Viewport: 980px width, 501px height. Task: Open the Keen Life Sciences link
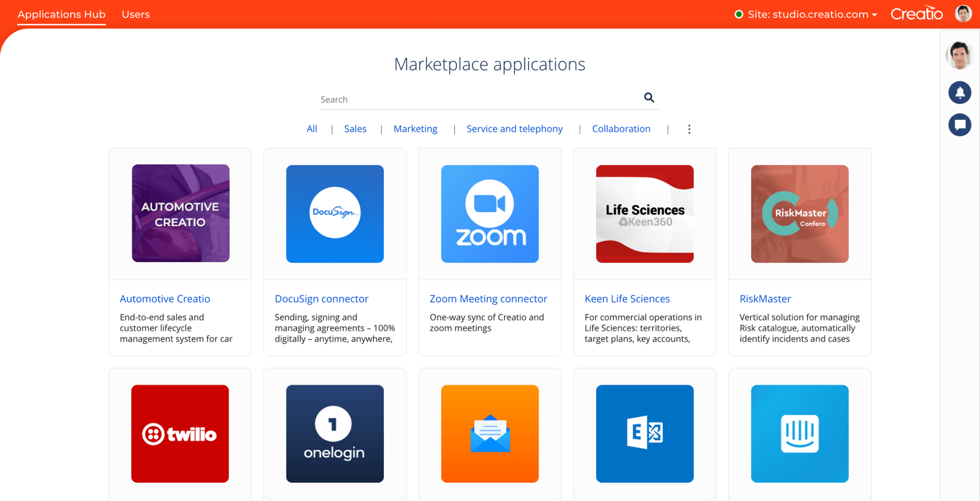(x=627, y=298)
